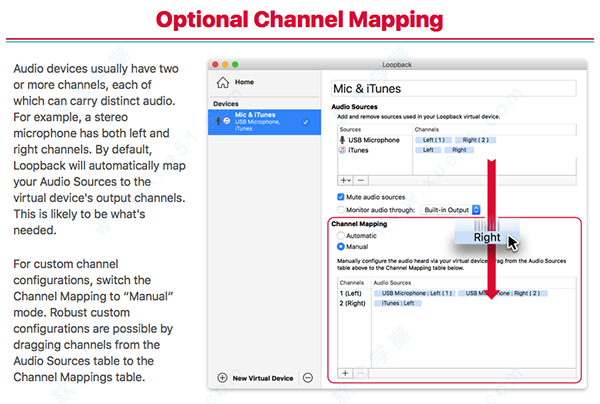600x404 pixels.
Task: Zoom the Loopback window with green button
Action: (x=235, y=64)
